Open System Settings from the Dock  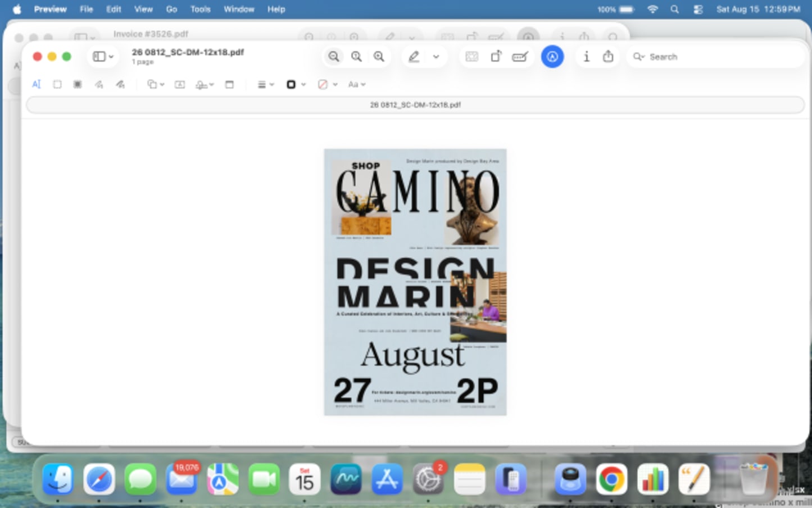(x=428, y=479)
